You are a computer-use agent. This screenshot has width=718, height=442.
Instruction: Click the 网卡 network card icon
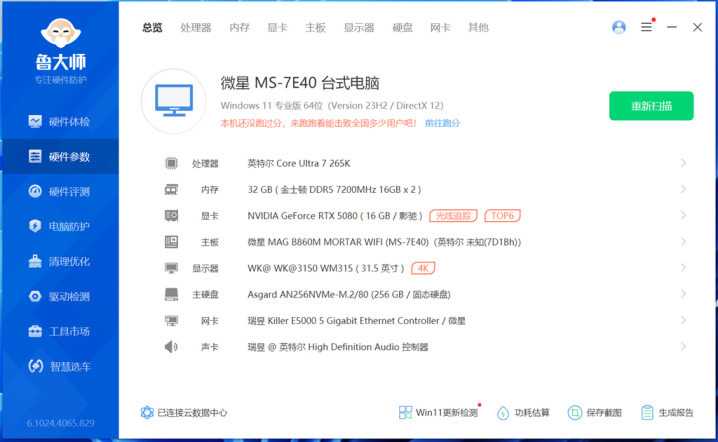tap(171, 320)
